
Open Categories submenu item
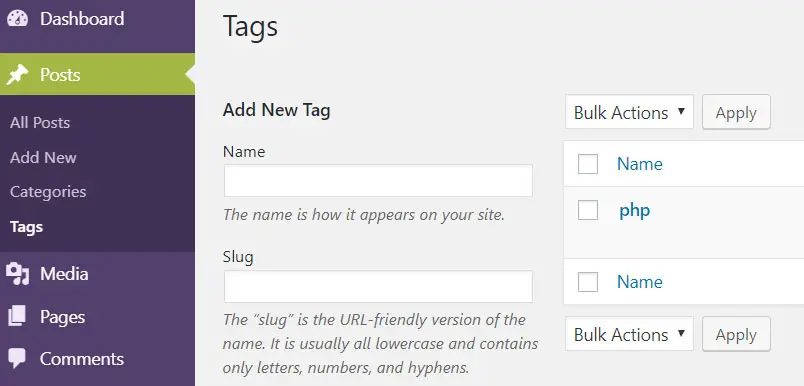coord(48,192)
